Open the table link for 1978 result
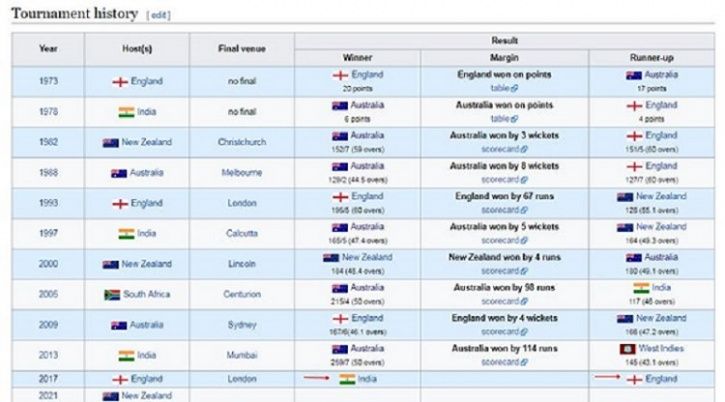The height and width of the screenshot is (402, 725). coord(500,119)
